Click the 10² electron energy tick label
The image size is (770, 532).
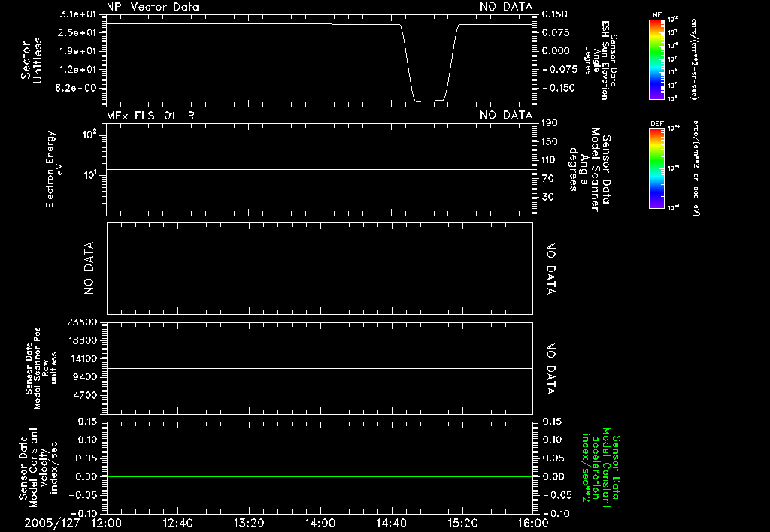pos(90,135)
